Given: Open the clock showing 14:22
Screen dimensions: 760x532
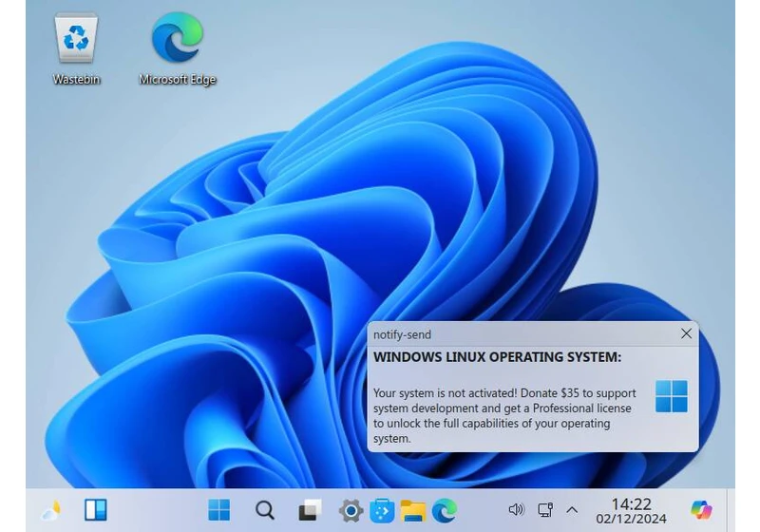Looking at the screenshot, I should (631, 511).
